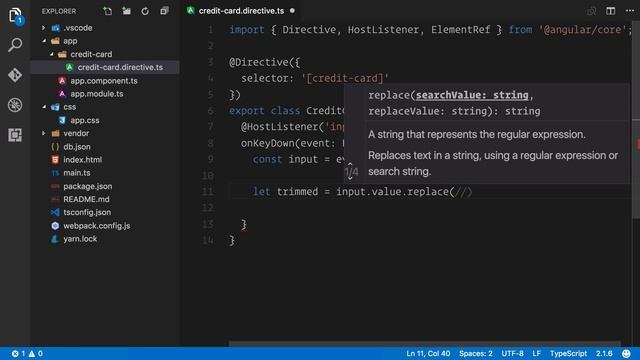Click the HTML icon beside index.html
The height and width of the screenshot is (360, 640).
point(55,160)
